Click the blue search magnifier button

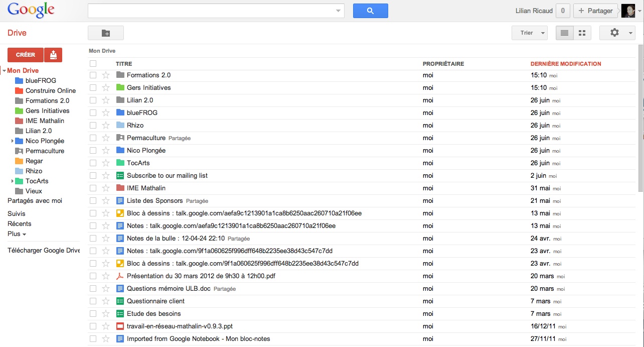(370, 11)
